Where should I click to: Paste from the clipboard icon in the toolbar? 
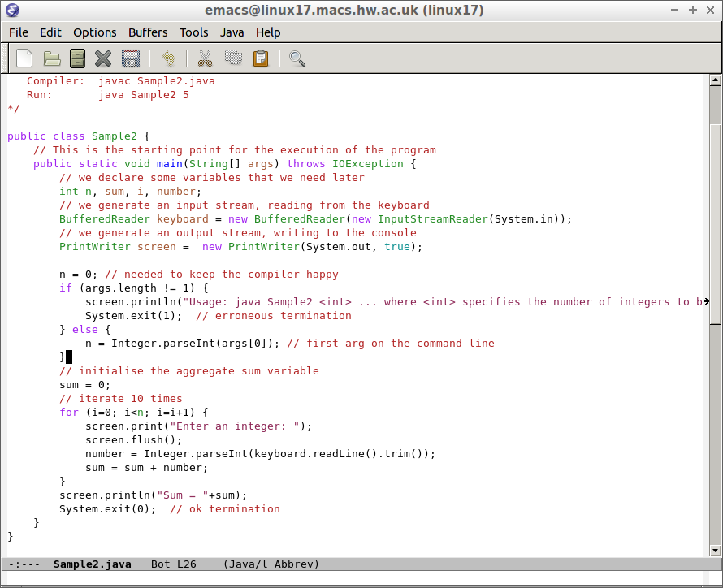click(x=260, y=58)
